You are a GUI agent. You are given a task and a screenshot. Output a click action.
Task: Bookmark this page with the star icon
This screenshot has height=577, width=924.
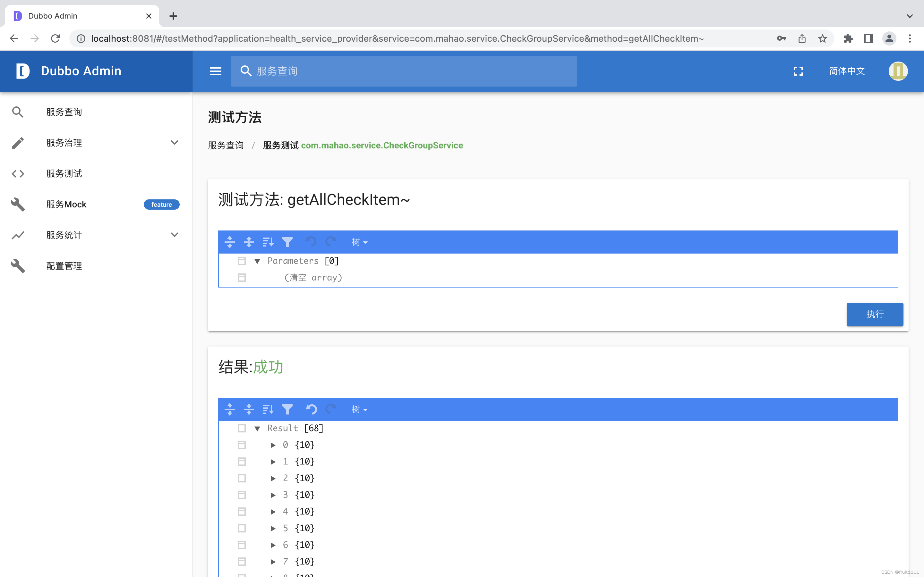822,38
